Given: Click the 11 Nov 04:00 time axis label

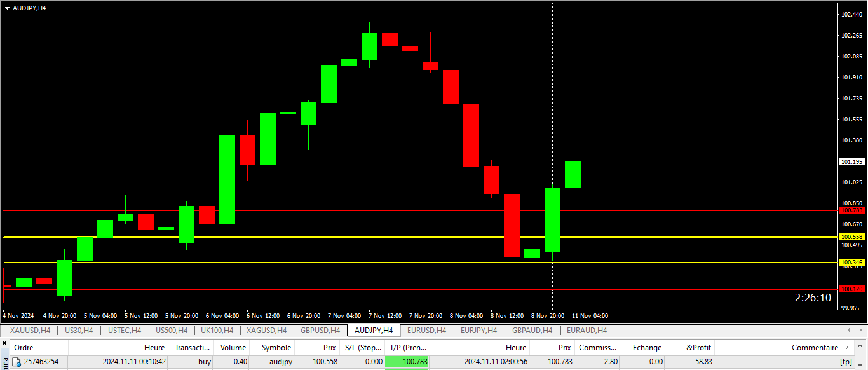Looking at the screenshot, I should tap(590, 315).
